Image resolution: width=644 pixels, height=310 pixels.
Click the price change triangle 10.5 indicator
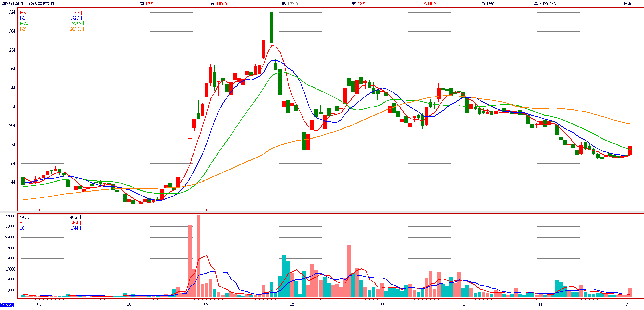point(430,4)
